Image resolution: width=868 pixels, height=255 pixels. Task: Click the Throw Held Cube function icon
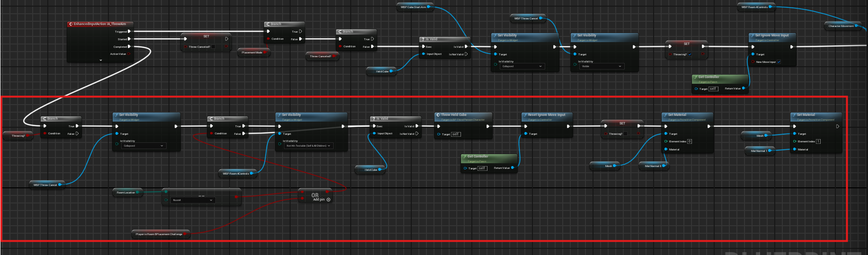[x=438, y=115]
